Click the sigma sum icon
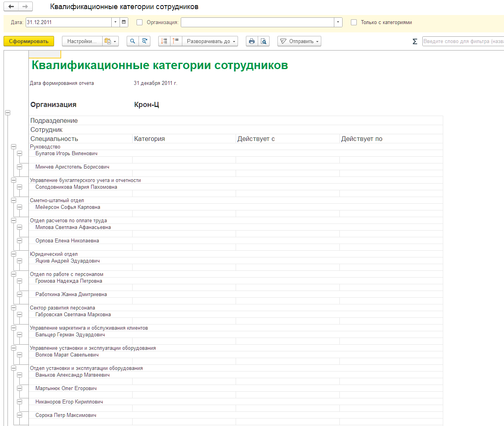 [415, 41]
